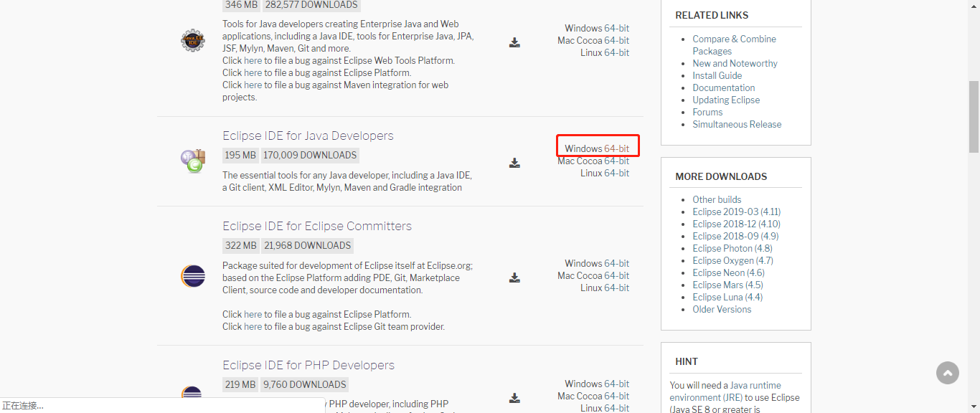
Task: Click the MORE DOWNLOADS heading
Action: pos(721,176)
